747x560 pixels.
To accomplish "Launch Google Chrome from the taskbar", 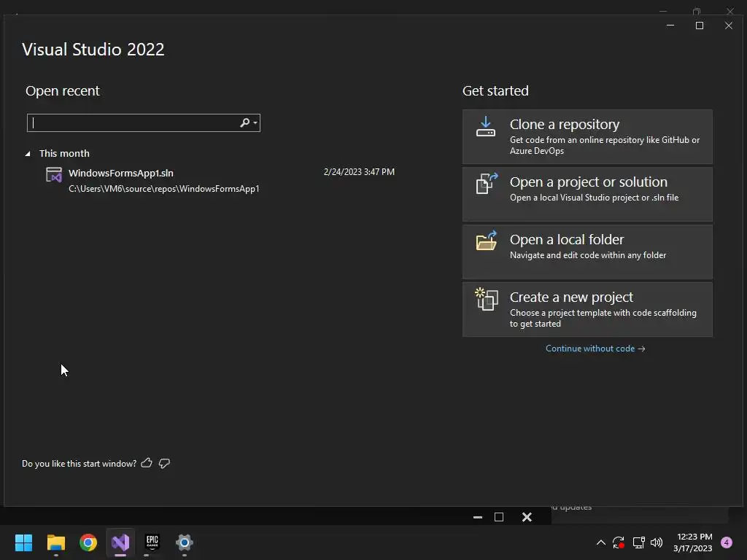I will 88,542.
